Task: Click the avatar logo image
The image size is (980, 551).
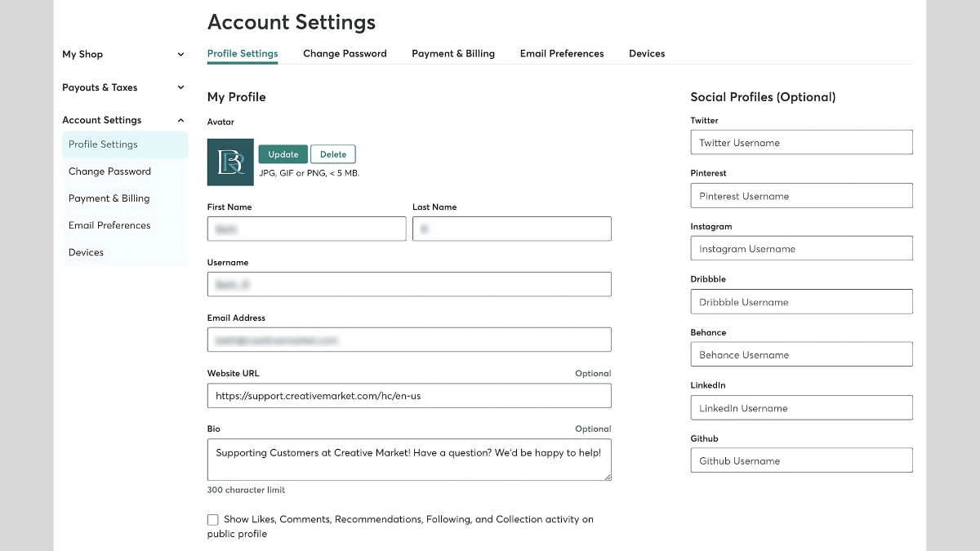Action: [230, 162]
